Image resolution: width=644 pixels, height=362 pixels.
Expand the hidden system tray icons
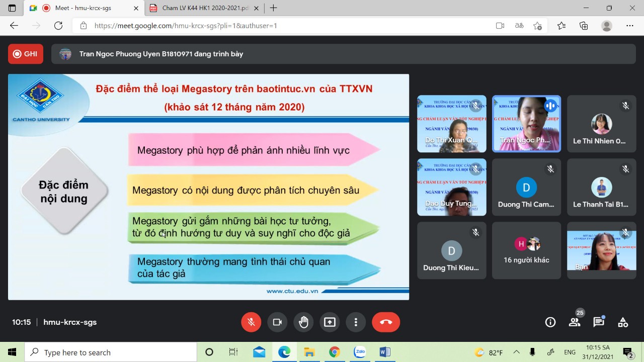pos(517,352)
